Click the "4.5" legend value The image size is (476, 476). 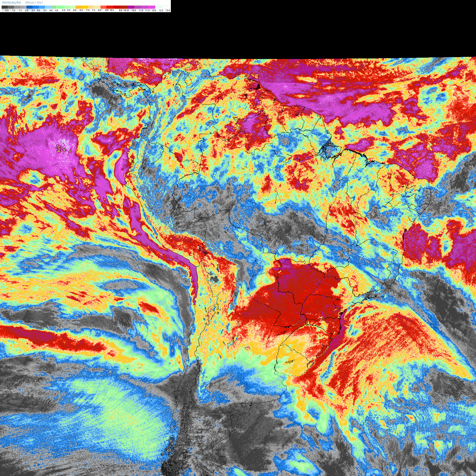click(57, 10)
